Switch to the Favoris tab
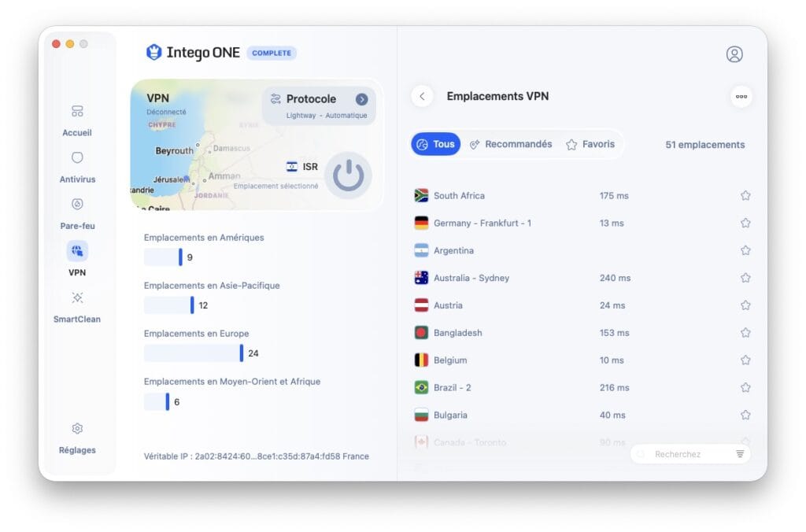 pos(590,145)
